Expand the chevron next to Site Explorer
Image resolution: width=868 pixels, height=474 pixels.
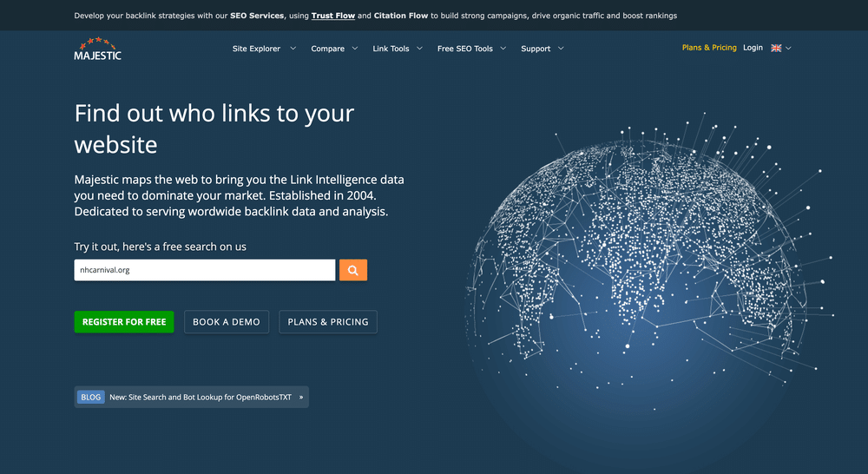(293, 48)
